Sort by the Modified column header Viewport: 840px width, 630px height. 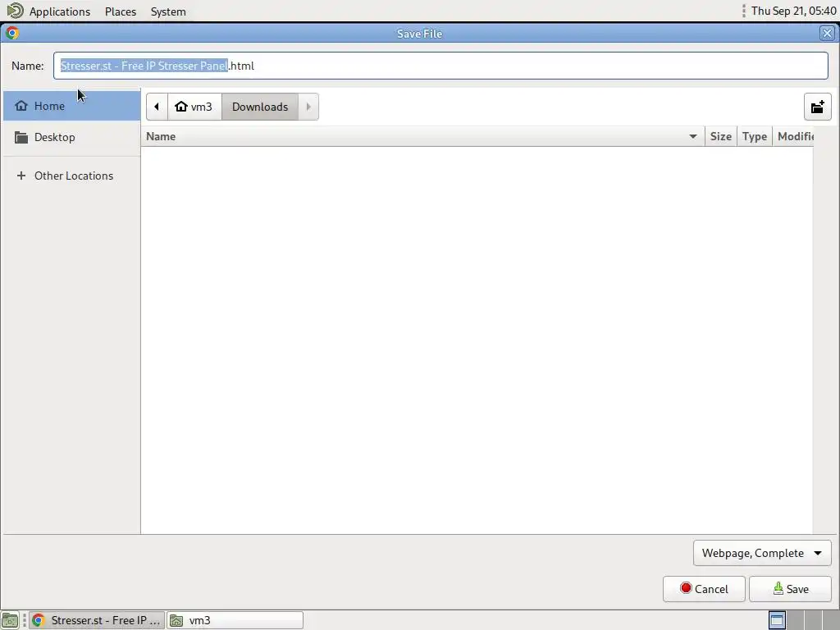(794, 137)
